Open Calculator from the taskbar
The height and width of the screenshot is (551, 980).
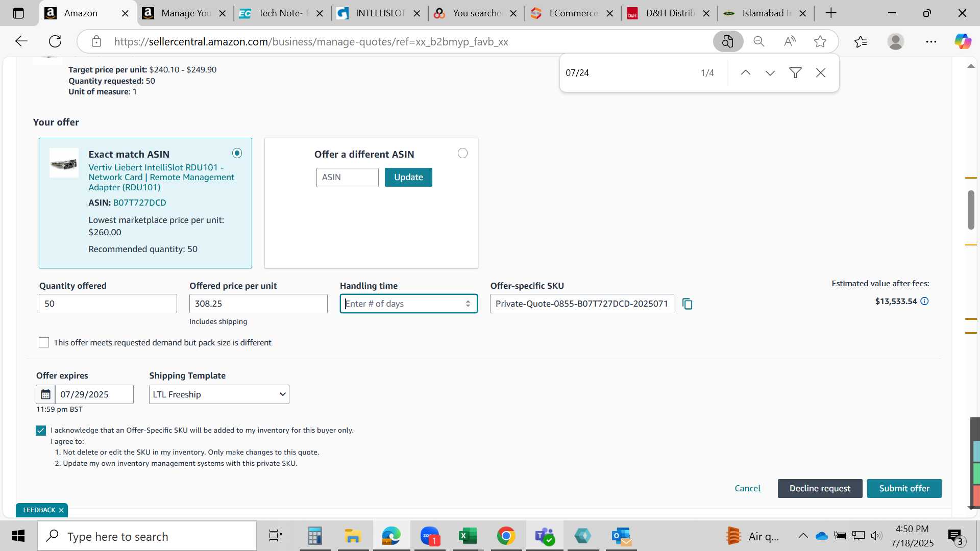coord(314,536)
